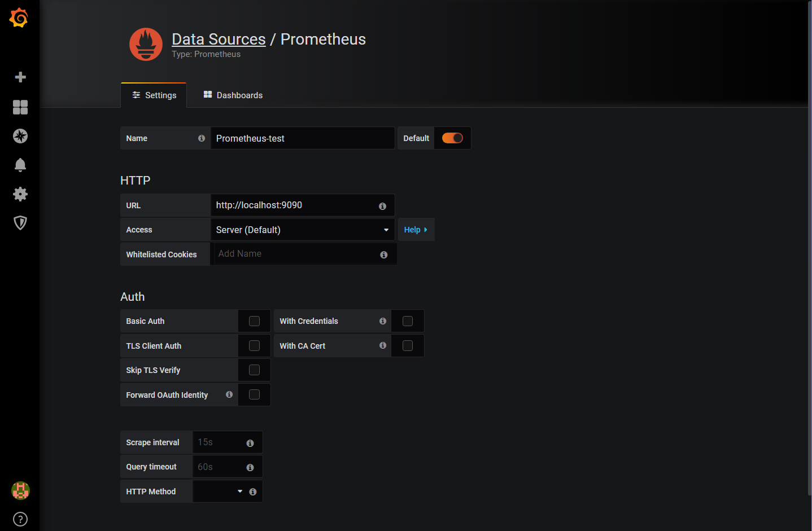
Task: Switch to the Dashboards tab
Action: pyautogui.click(x=233, y=95)
